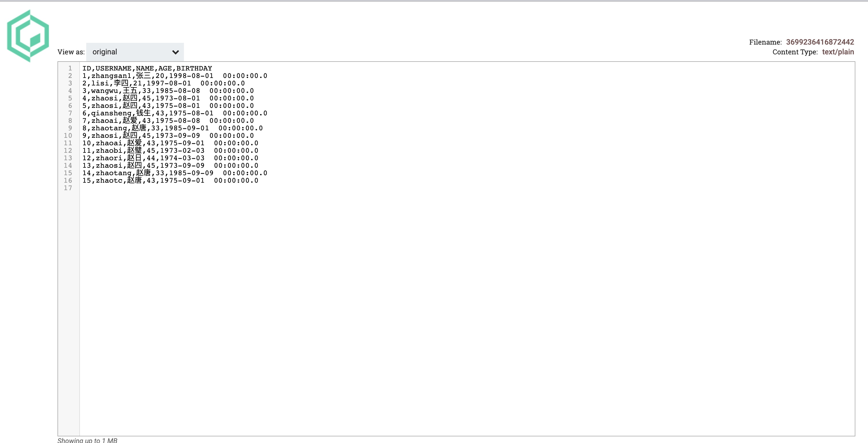Click the zhaobi row text
Viewport: 868px width, 443px height.
pyautogui.click(x=170, y=150)
